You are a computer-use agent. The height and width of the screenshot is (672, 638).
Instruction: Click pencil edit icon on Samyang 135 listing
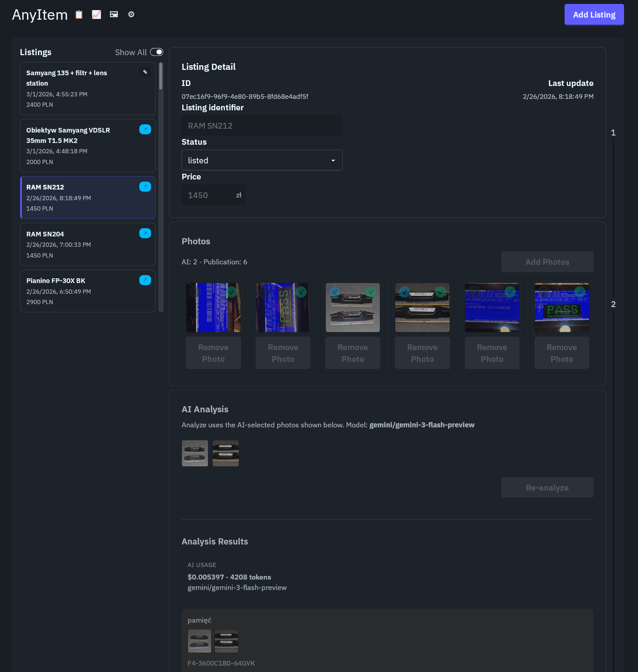[145, 72]
